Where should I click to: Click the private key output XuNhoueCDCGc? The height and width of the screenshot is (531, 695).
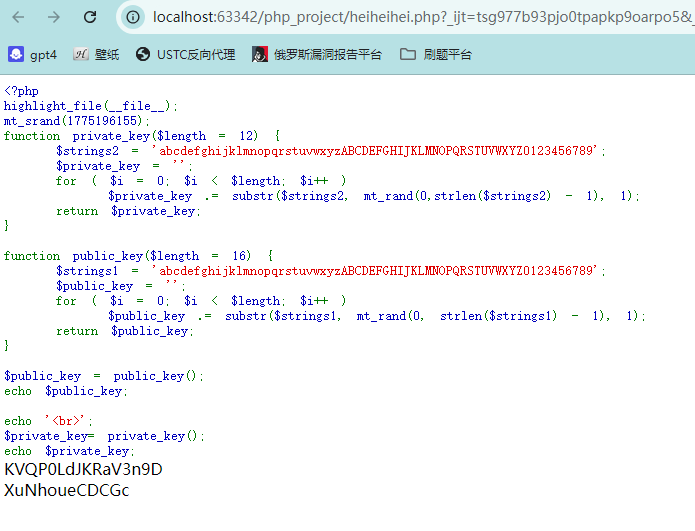coord(67,490)
